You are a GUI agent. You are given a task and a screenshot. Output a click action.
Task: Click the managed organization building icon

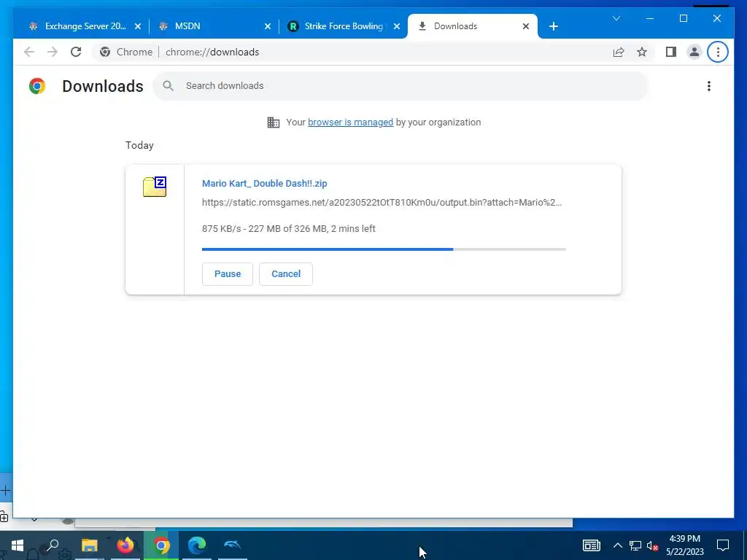click(x=274, y=122)
